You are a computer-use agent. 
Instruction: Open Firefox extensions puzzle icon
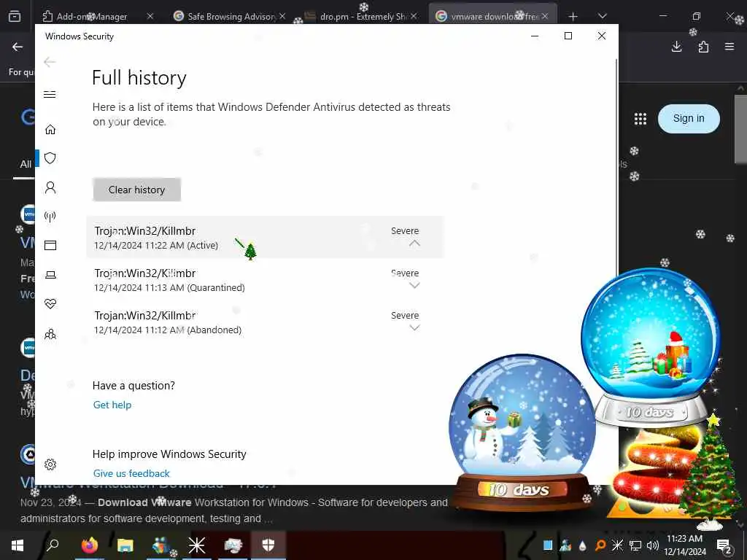coord(703,47)
